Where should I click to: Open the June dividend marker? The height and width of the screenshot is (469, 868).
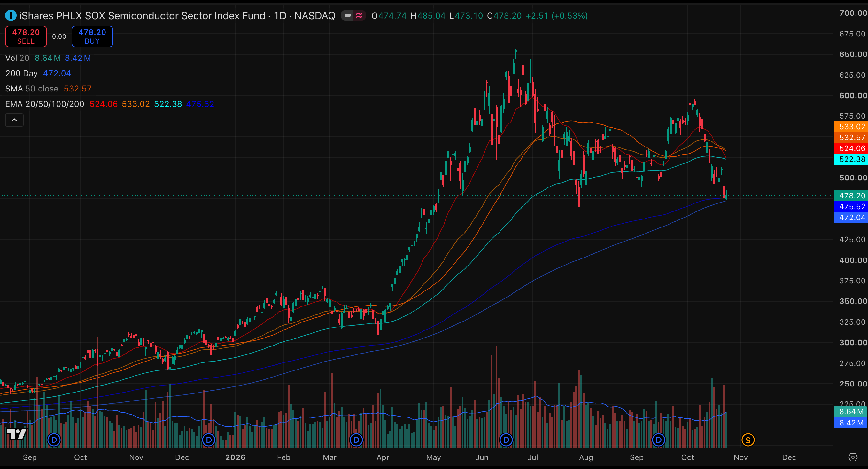click(x=506, y=440)
